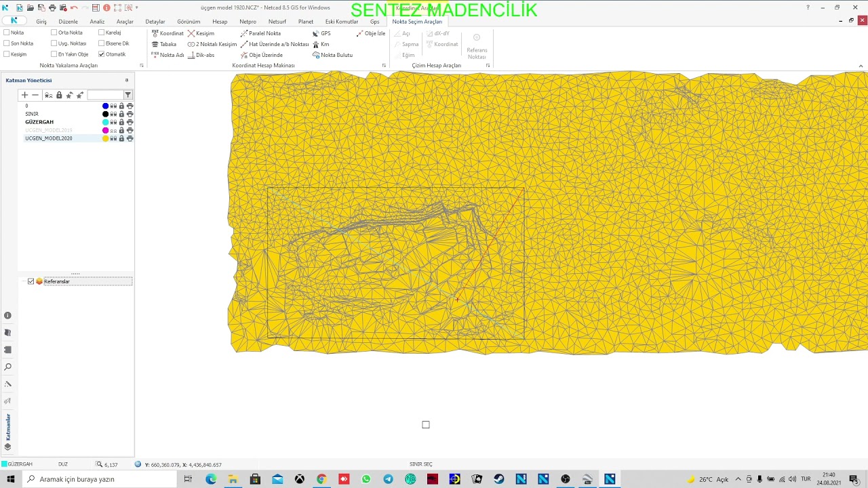Enable the Son Nokta checkbox
The width and height of the screenshot is (868, 488).
click(7, 43)
